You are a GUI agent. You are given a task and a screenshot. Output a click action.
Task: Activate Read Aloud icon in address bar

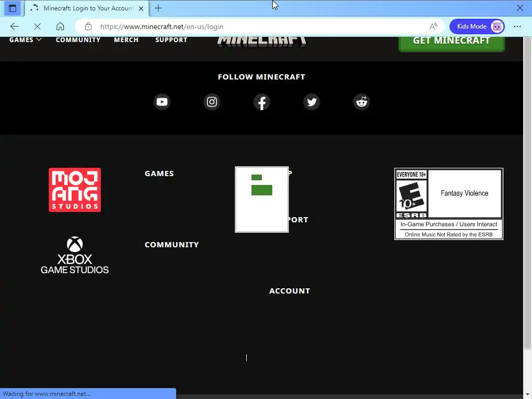click(x=433, y=26)
